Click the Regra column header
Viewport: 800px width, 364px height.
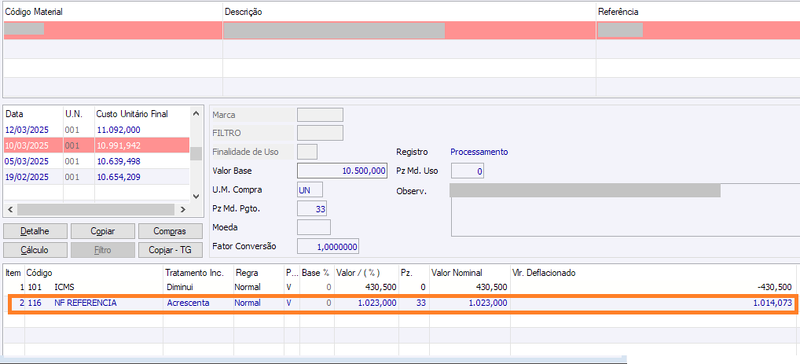pos(246,273)
